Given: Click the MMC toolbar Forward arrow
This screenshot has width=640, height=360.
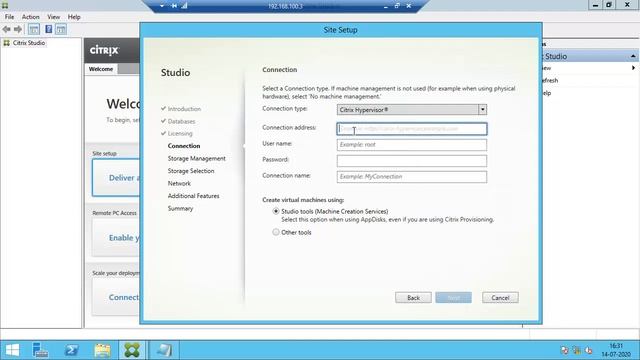Looking at the screenshot, I should (x=18, y=29).
